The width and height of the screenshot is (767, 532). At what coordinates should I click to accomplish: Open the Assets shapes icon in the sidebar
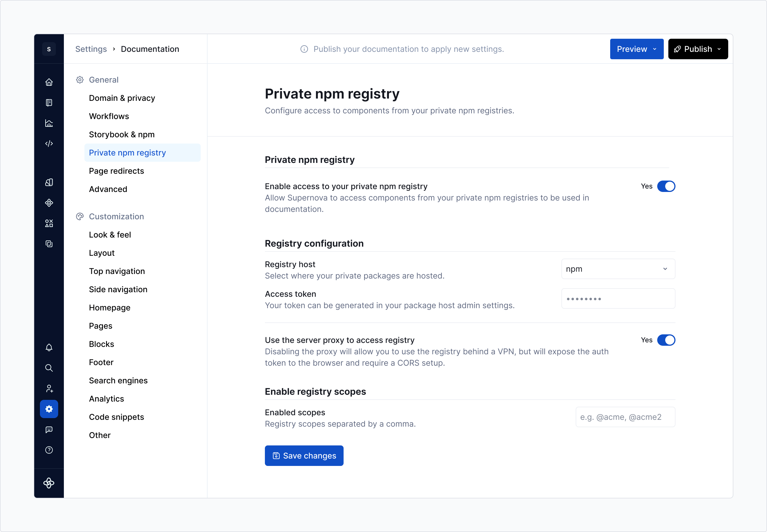point(49,223)
